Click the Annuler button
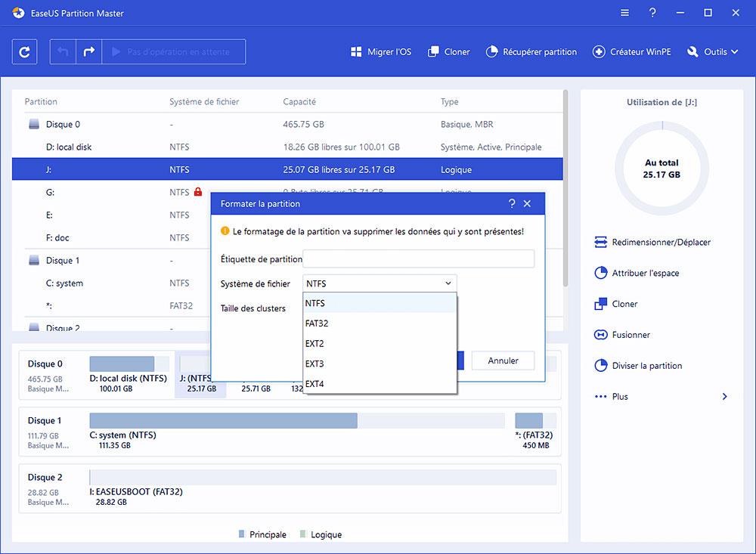The width and height of the screenshot is (756, 554). [x=503, y=361]
